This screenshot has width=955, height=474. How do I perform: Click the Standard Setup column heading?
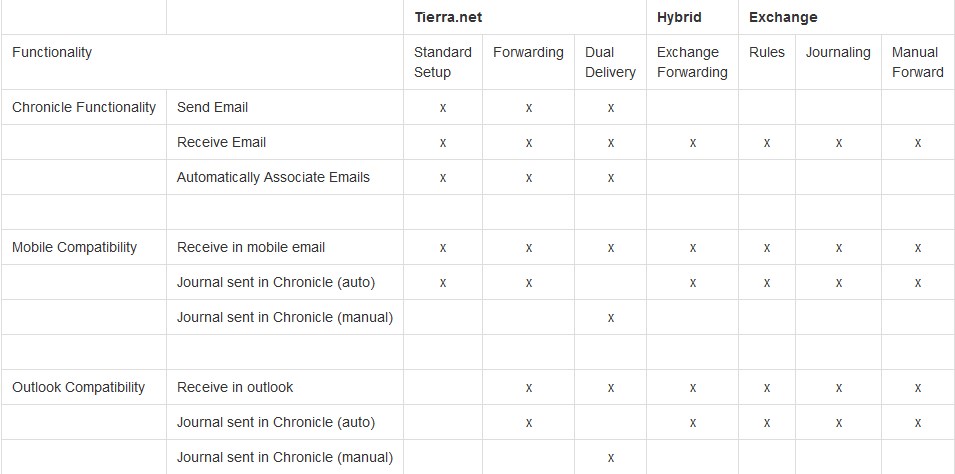(x=443, y=62)
